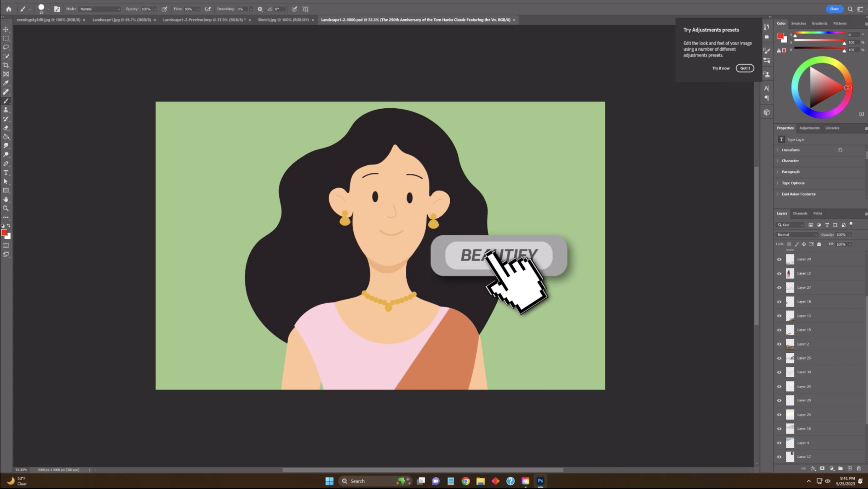Toggle visibility of Layer 12

[779, 273]
